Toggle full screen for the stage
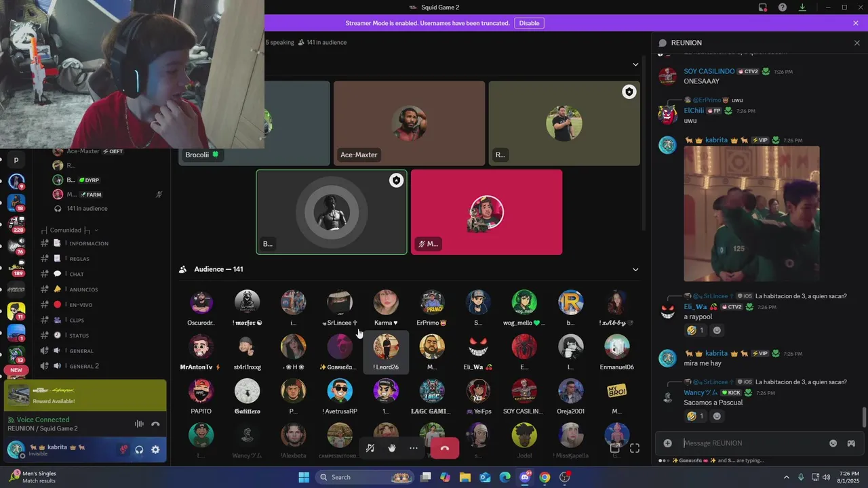Screen dimensions: 868x488 point(635,448)
